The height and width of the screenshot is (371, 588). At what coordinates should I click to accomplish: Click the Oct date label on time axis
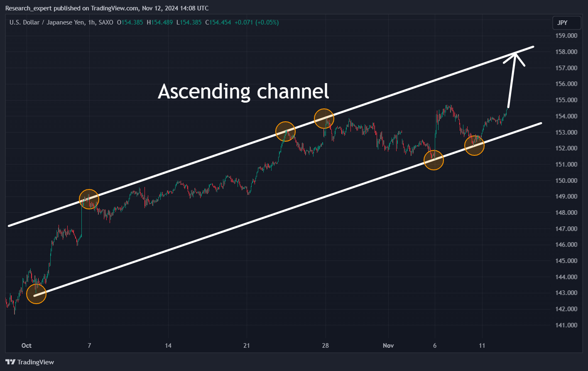click(27, 346)
